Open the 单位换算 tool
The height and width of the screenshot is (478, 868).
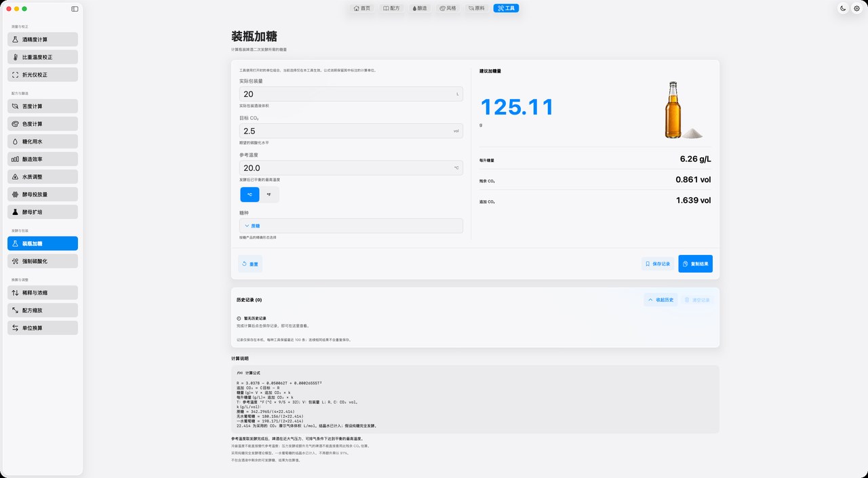(43, 328)
